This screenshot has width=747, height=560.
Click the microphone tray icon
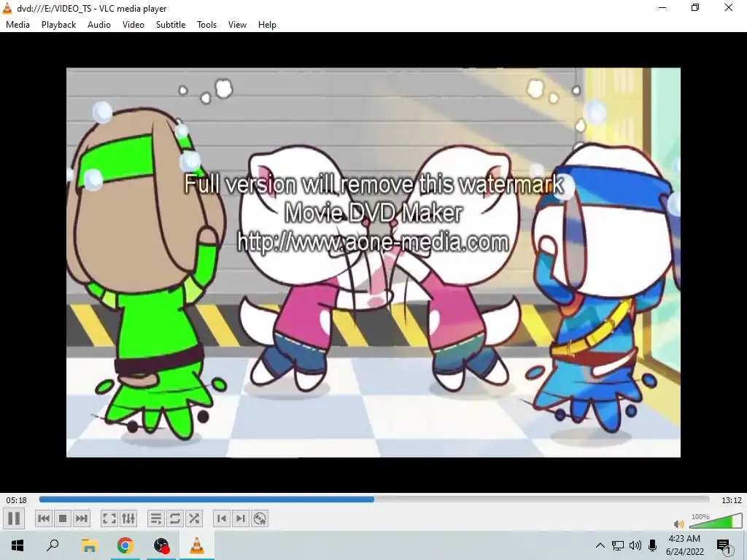pyautogui.click(x=653, y=545)
